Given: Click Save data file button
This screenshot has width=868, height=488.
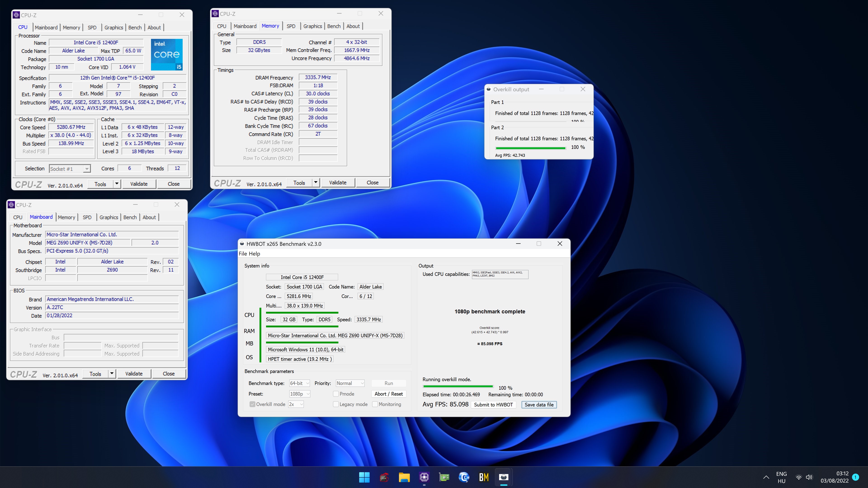Looking at the screenshot, I should (x=539, y=404).
